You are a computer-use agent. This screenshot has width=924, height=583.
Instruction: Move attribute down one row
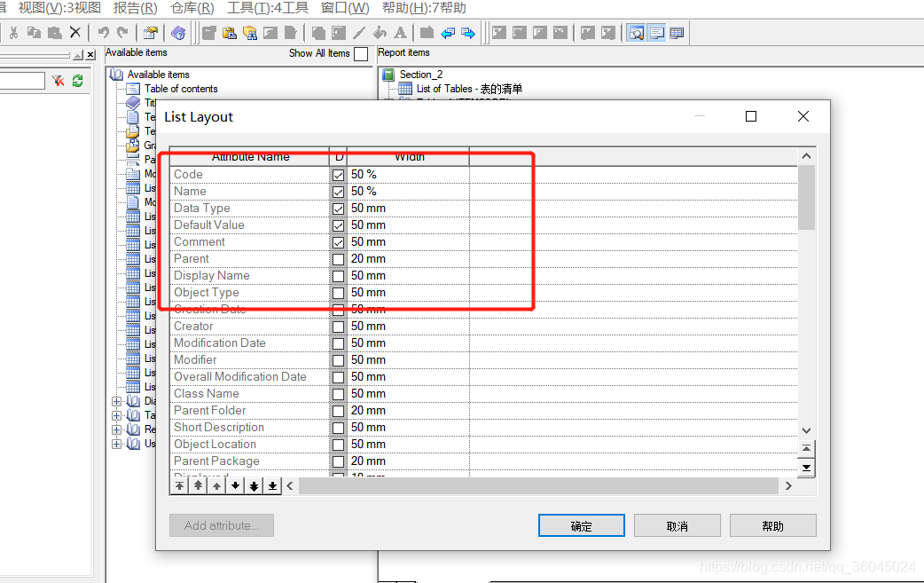pos(235,485)
